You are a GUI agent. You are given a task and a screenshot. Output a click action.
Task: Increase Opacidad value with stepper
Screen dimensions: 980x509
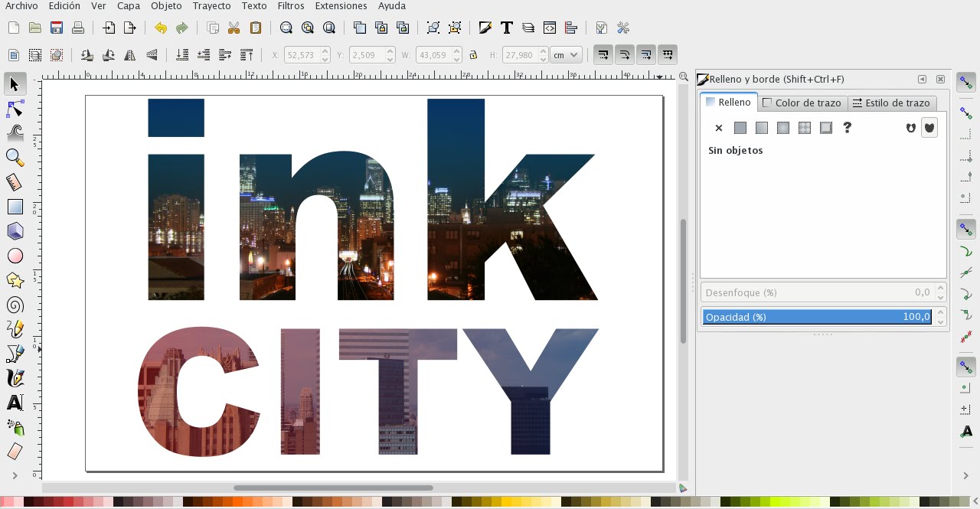pyautogui.click(x=940, y=312)
